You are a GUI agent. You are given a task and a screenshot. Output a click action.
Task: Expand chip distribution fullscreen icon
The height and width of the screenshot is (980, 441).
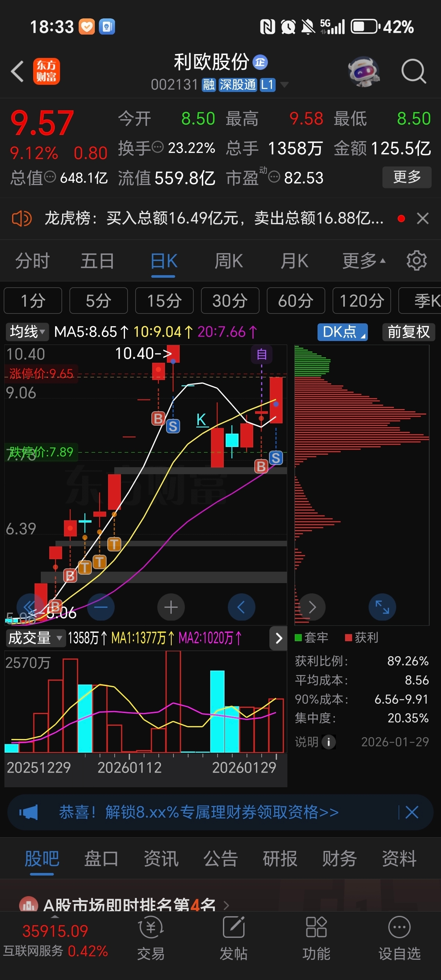coord(383,607)
